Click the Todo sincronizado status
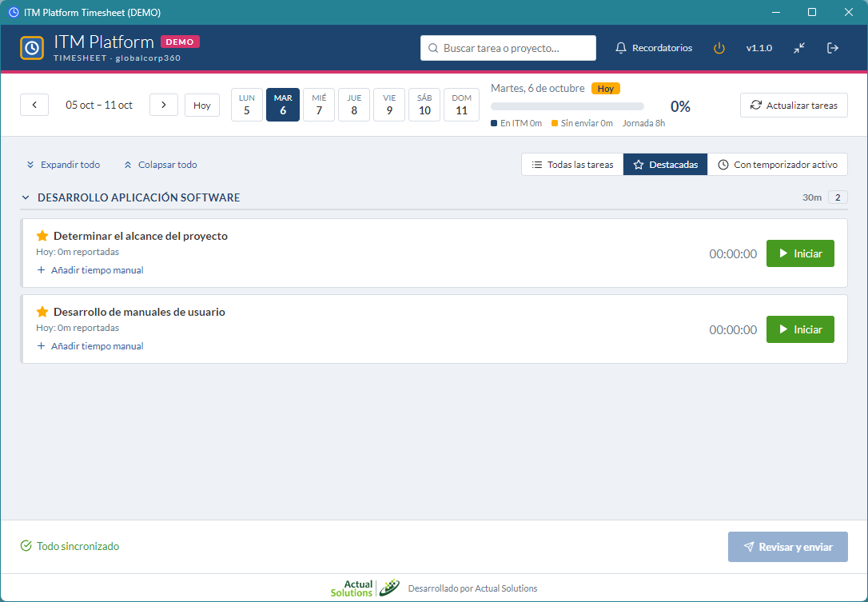This screenshot has width=868, height=602. click(70, 547)
